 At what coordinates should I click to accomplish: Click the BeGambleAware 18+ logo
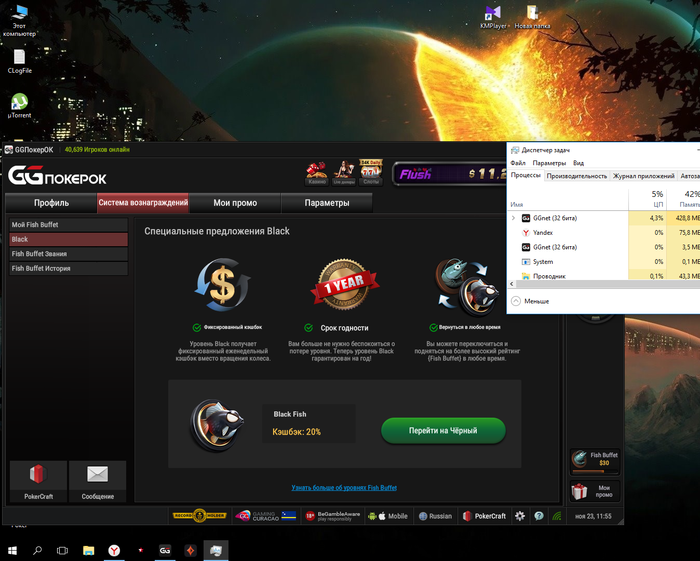tap(333, 516)
